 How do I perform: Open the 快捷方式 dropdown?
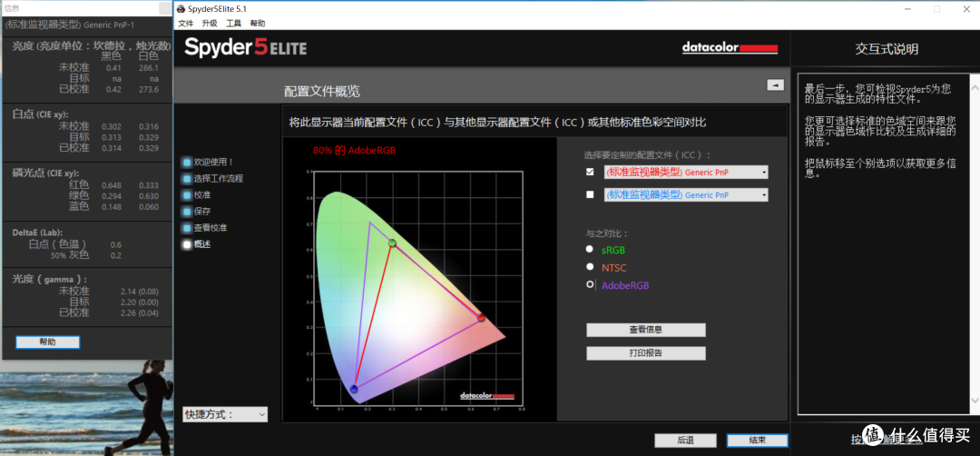pyautogui.click(x=225, y=414)
